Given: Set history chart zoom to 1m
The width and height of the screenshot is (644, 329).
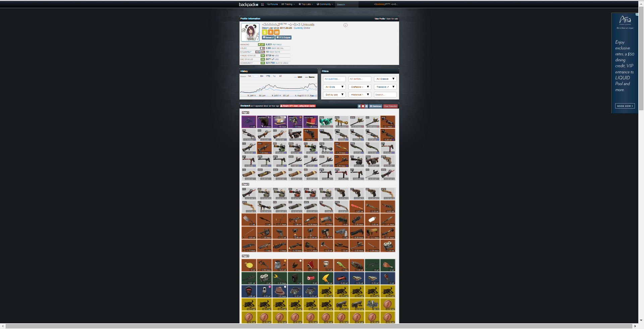Looking at the screenshot, I should click(249, 76).
